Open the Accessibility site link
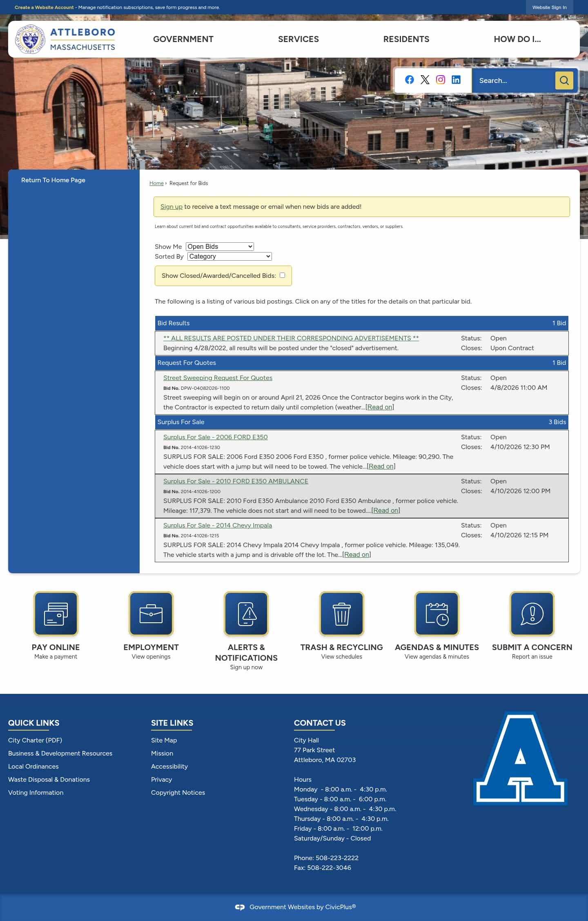This screenshot has height=921, width=588. pyautogui.click(x=169, y=766)
